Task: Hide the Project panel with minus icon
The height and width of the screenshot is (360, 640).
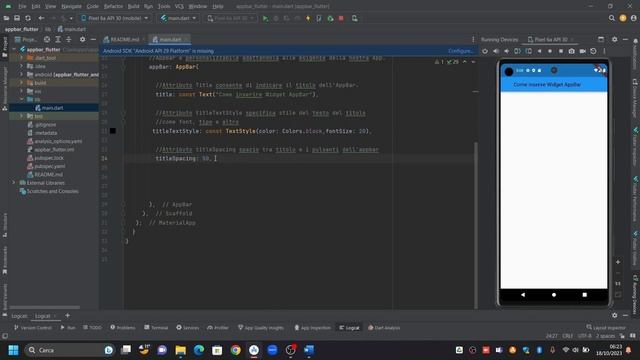Action: pyautogui.click(x=93, y=40)
